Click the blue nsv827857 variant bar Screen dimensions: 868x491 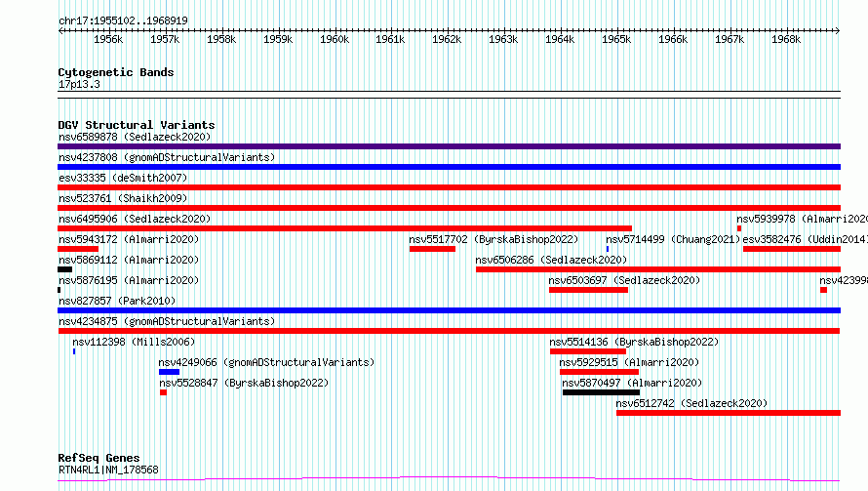[x=449, y=310]
